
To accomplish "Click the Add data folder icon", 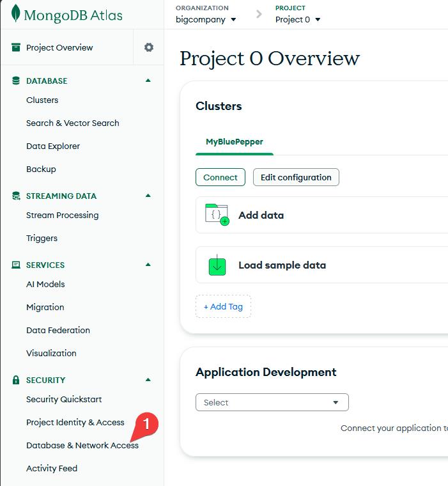I will click(217, 214).
